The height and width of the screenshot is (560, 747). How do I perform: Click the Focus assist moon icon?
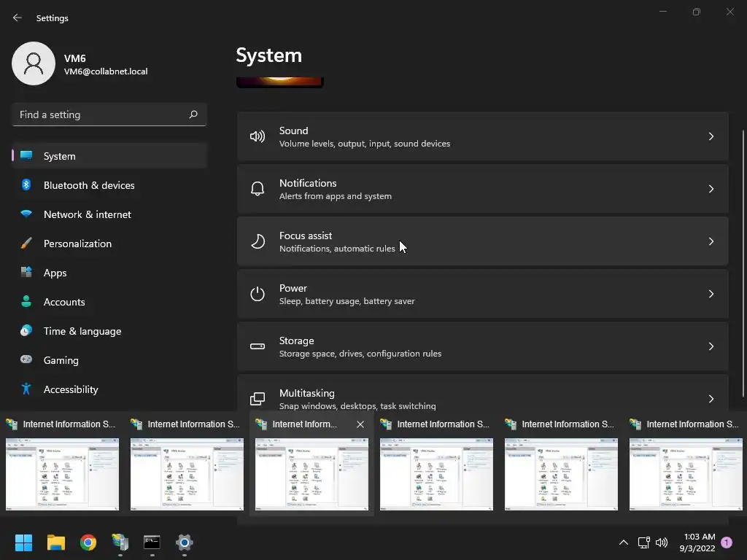click(x=258, y=241)
